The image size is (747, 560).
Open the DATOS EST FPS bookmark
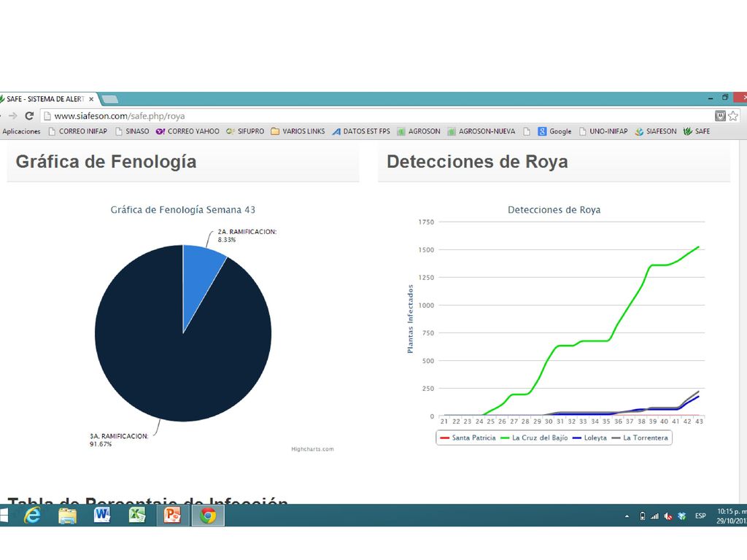[361, 131]
